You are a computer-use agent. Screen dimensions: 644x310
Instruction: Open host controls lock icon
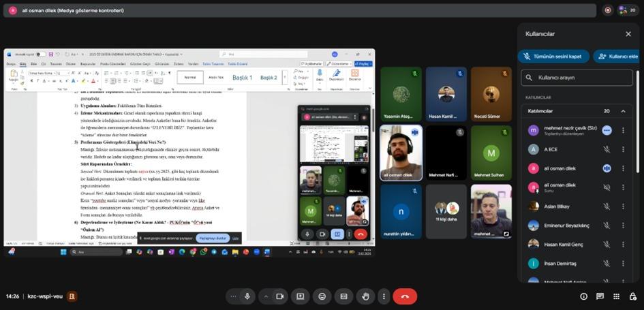[632, 296]
